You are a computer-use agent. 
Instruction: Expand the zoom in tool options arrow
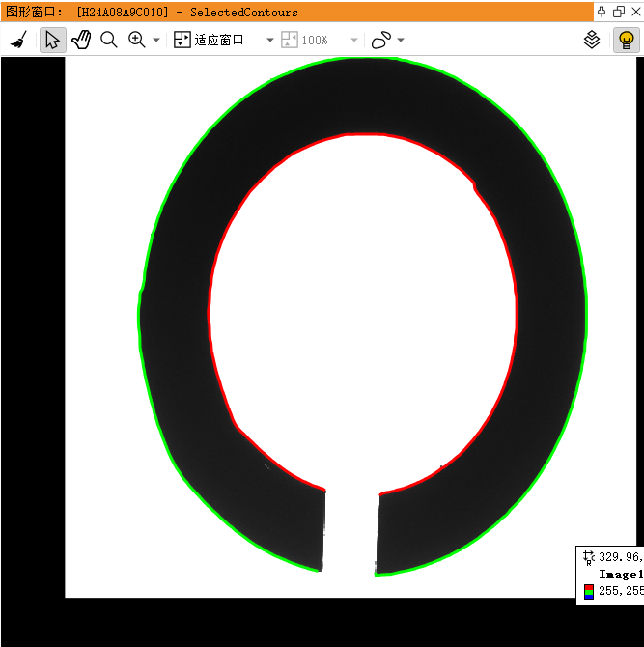[x=156, y=40]
